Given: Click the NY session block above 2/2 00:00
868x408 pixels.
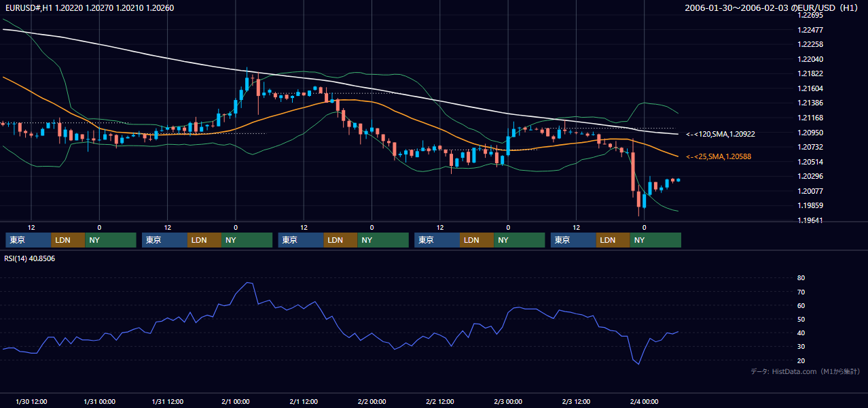Looking at the screenshot, I should click(383, 240).
